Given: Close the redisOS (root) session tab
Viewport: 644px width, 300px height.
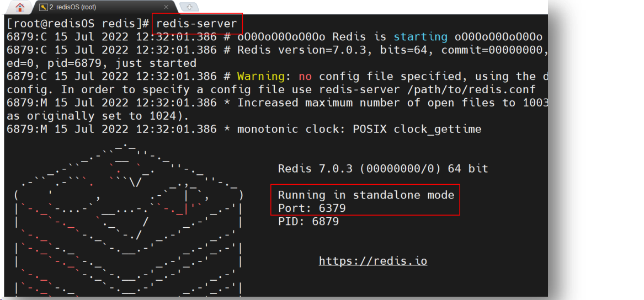Looking at the screenshot, I should point(166,7).
